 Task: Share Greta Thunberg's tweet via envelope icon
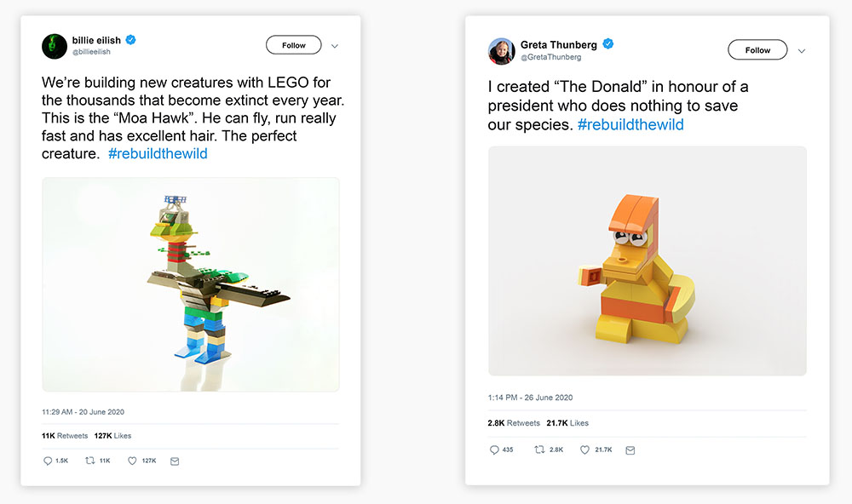click(x=630, y=450)
